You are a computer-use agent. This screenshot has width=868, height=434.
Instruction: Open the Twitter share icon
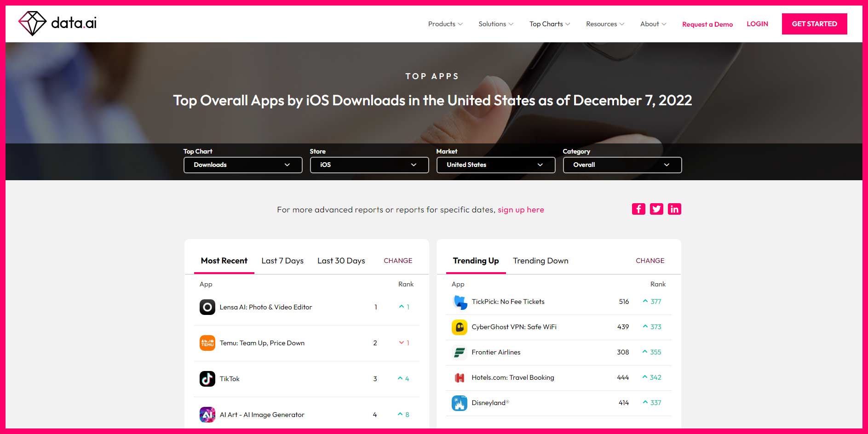[656, 209]
